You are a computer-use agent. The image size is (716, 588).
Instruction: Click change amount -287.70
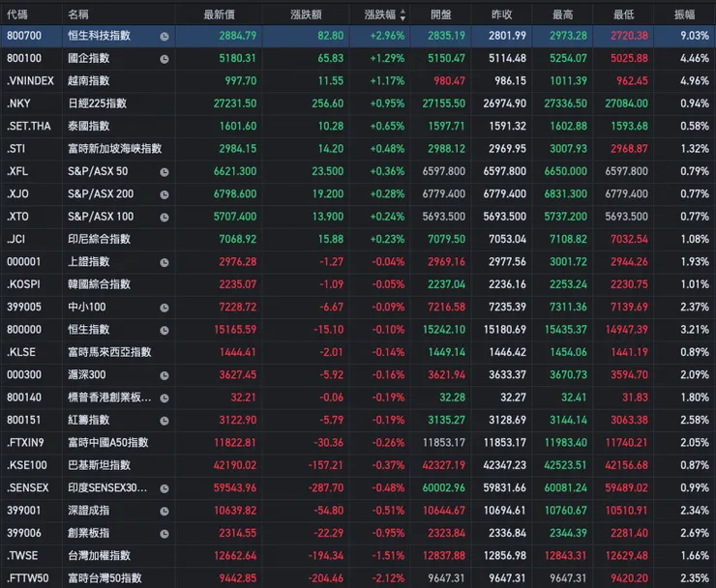(326, 487)
